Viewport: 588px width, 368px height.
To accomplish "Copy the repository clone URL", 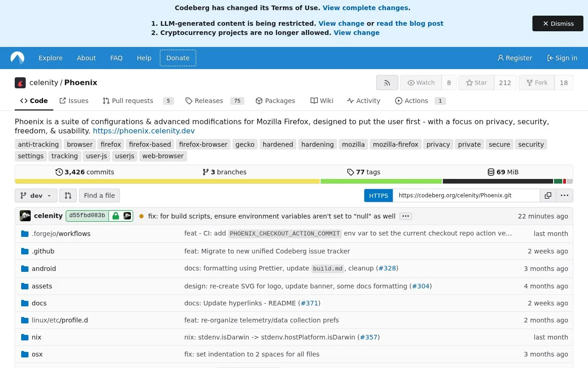I will point(548,195).
